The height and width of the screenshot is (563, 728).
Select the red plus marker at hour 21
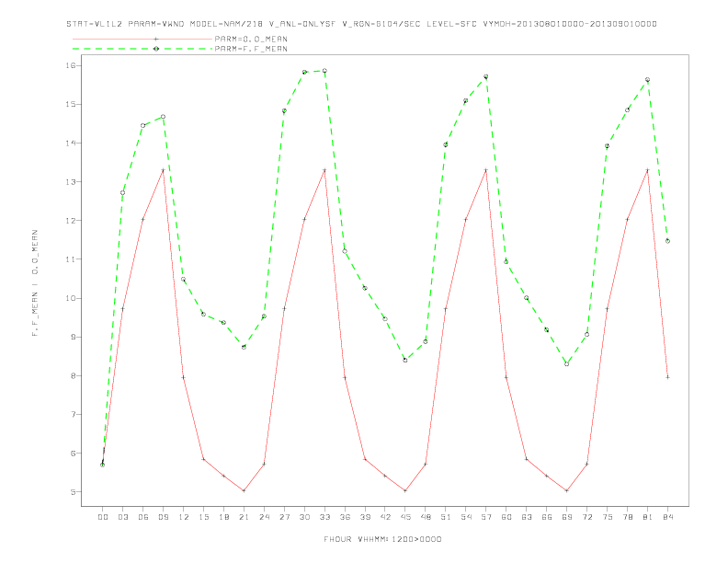click(x=244, y=490)
